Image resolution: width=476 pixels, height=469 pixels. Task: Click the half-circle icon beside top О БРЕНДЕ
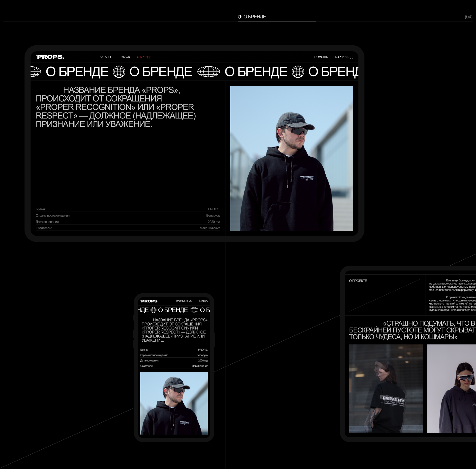[239, 17]
